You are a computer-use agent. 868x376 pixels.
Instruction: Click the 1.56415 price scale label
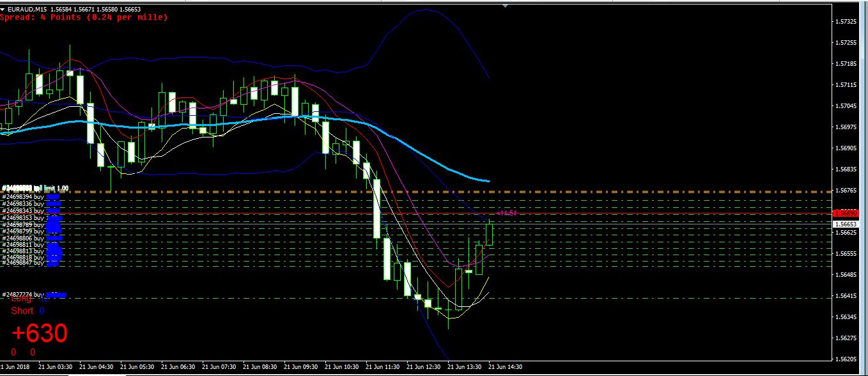846,296
